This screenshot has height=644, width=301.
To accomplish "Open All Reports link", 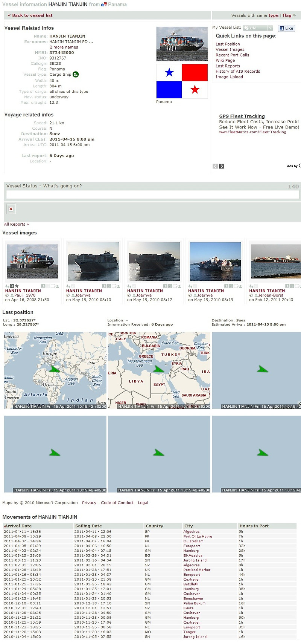I will (x=16, y=224).
